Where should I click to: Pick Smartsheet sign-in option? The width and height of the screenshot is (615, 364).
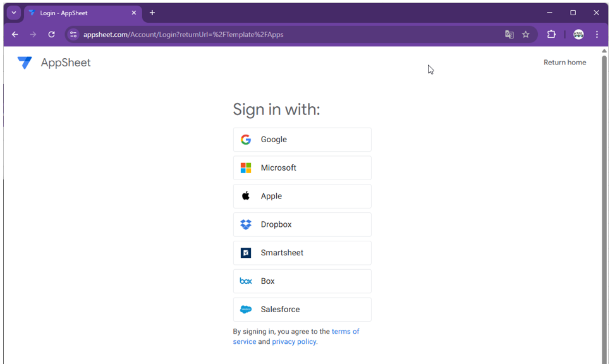point(302,253)
